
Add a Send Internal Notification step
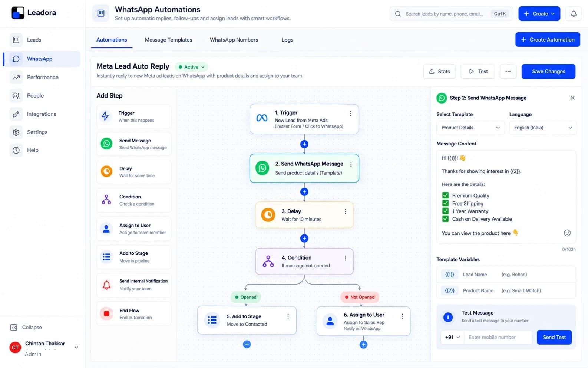pyautogui.click(x=134, y=285)
